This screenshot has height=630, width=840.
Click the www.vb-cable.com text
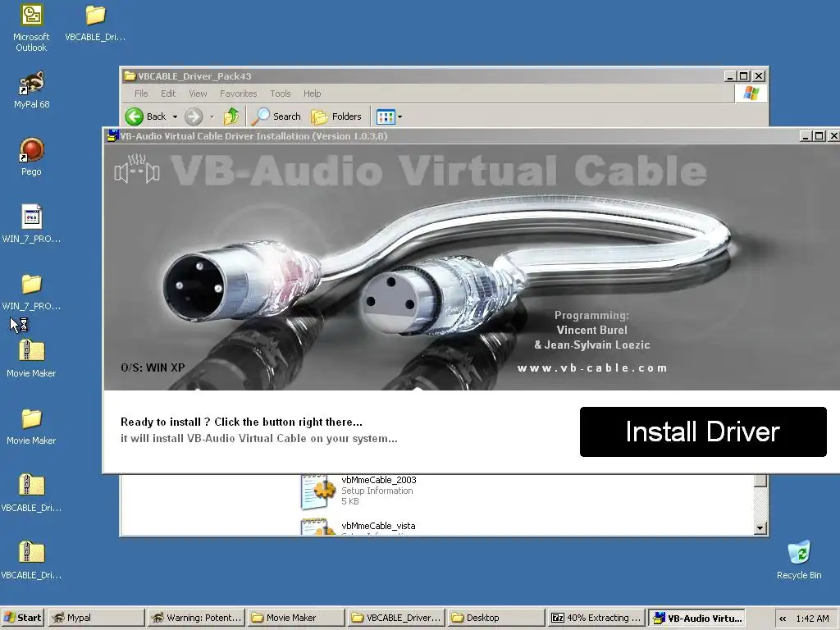592,368
